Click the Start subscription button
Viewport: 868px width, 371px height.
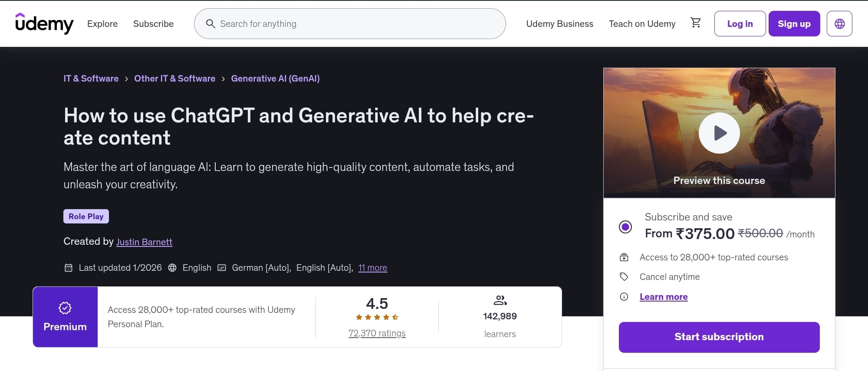click(719, 337)
